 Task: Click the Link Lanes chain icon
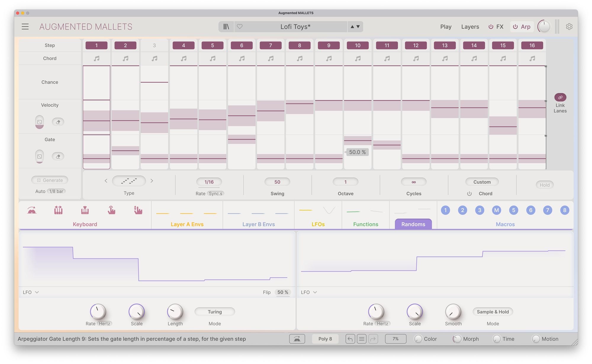(x=560, y=97)
